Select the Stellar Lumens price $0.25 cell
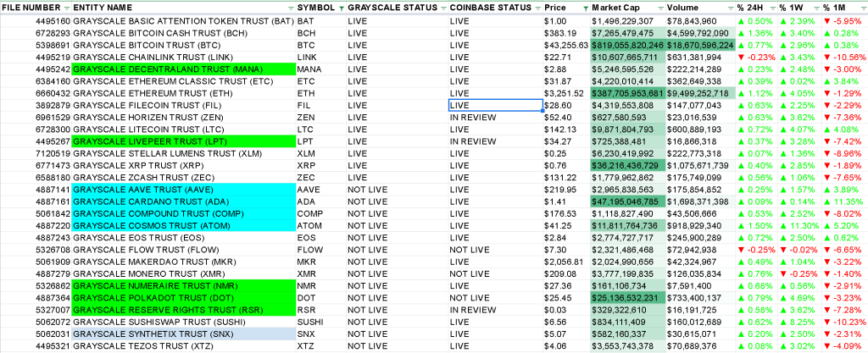 click(567, 153)
